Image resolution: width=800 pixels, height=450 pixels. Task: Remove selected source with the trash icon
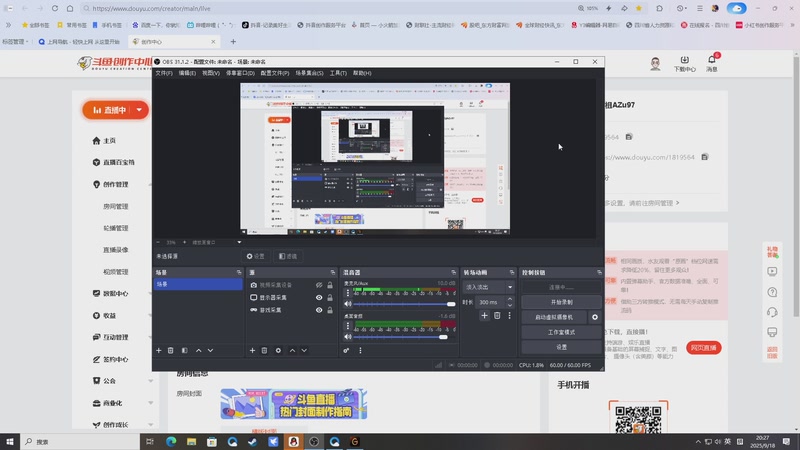pyautogui.click(x=264, y=351)
